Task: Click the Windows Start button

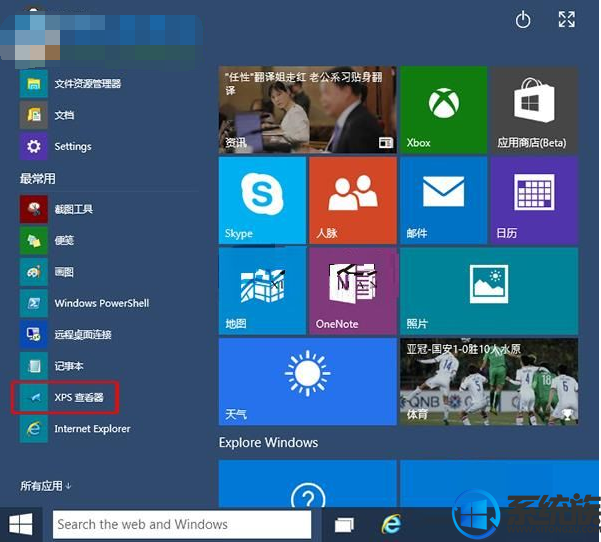Action: point(21,524)
